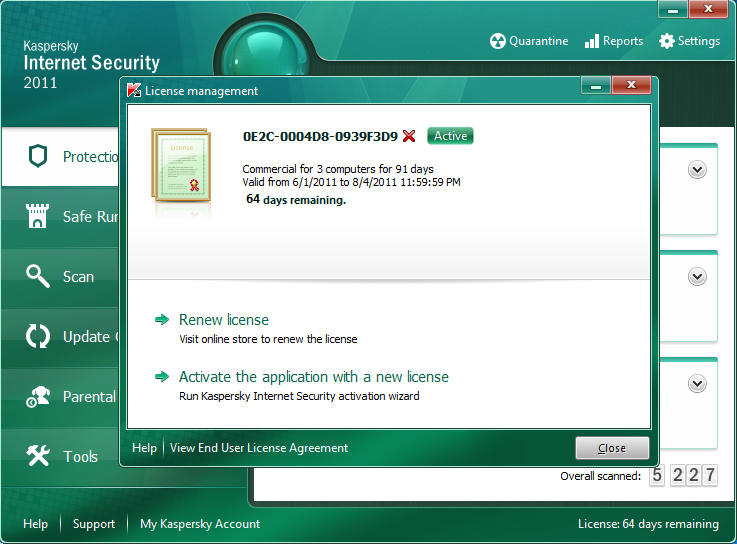Open Quarantine from the top bar
The width and height of the screenshot is (737, 544).
click(529, 41)
